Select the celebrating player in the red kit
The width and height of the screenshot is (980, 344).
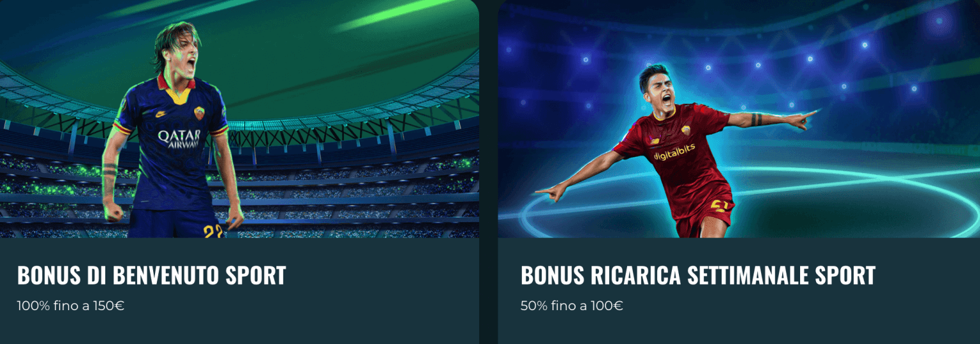676,151
